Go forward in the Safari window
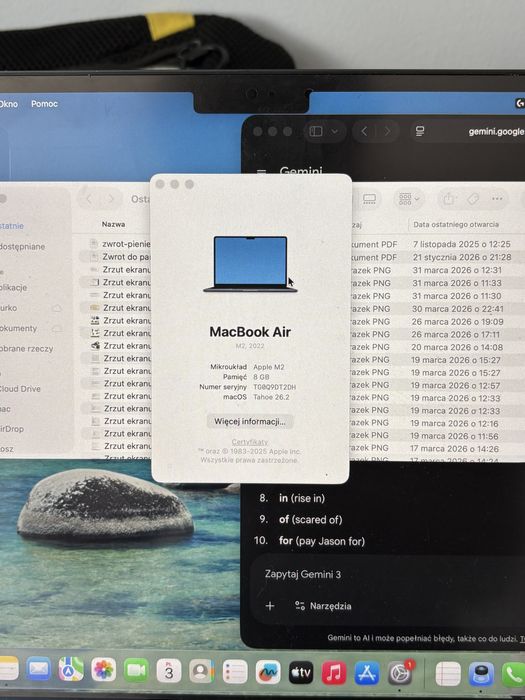The image size is (525, 700). click(387, 131)
